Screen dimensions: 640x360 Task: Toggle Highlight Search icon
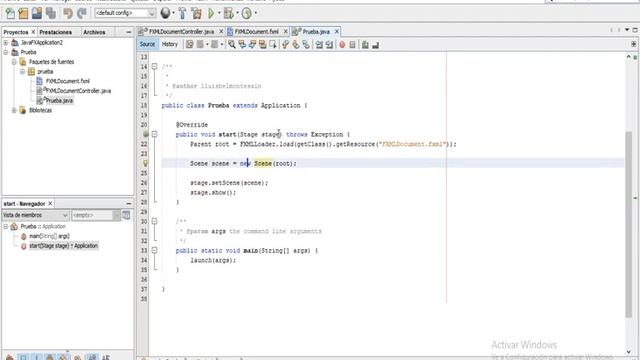263,44
